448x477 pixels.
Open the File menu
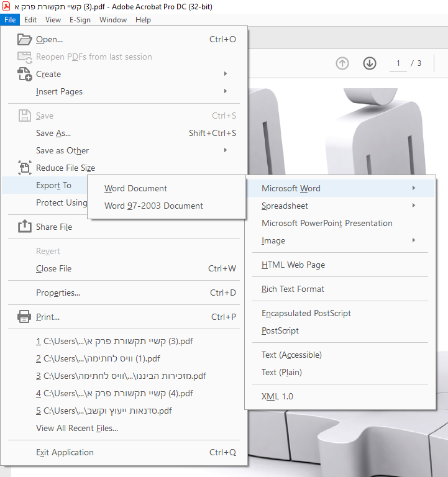click(10, 20)
